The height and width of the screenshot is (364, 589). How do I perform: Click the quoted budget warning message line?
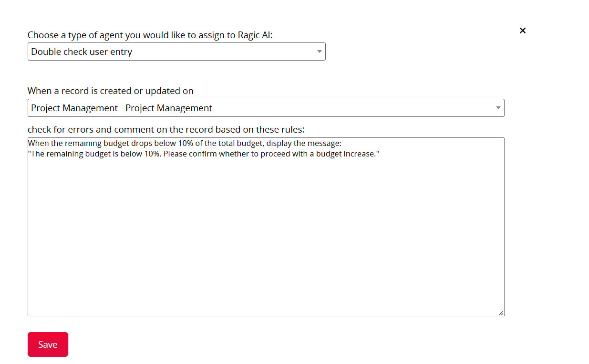[x=203, y=154]
